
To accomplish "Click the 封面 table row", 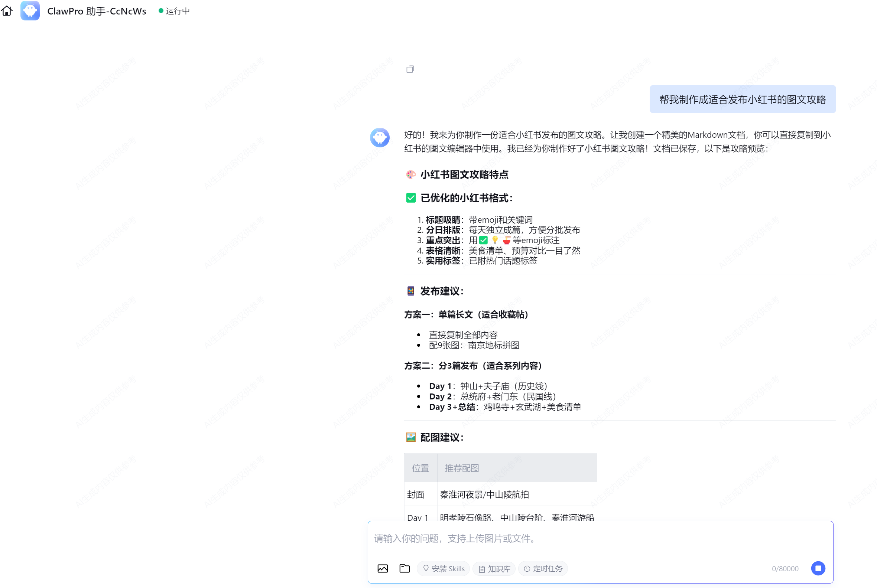I will point(415,494).
